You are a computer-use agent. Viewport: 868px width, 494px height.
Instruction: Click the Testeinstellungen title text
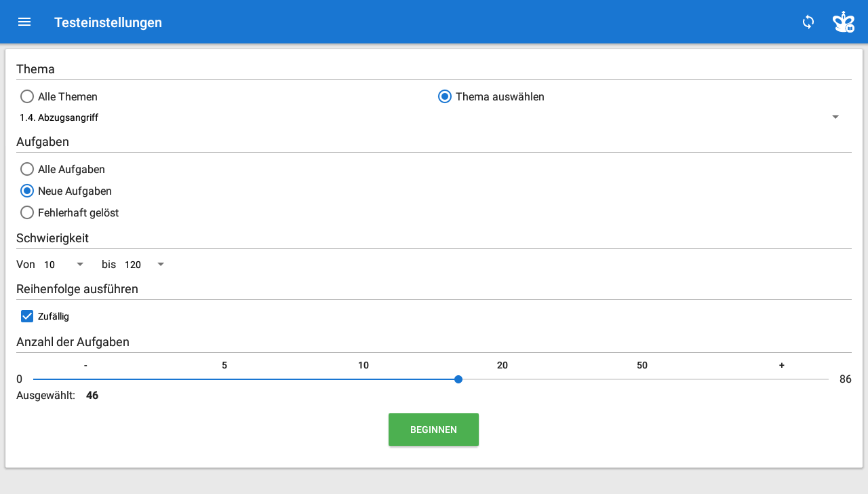coord(108,22)
